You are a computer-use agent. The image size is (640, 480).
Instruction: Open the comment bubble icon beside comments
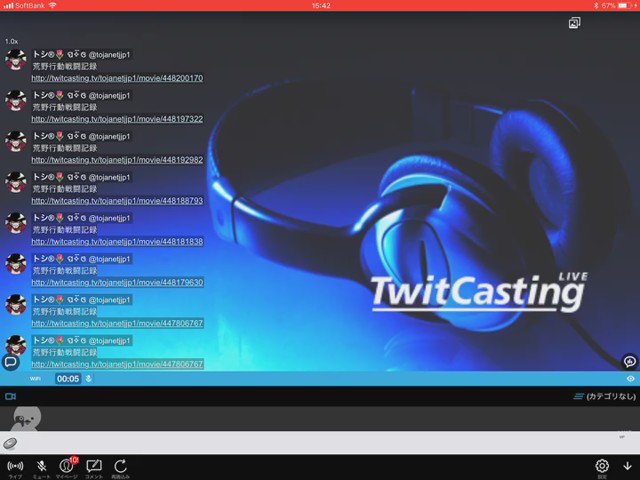[10, 362]
